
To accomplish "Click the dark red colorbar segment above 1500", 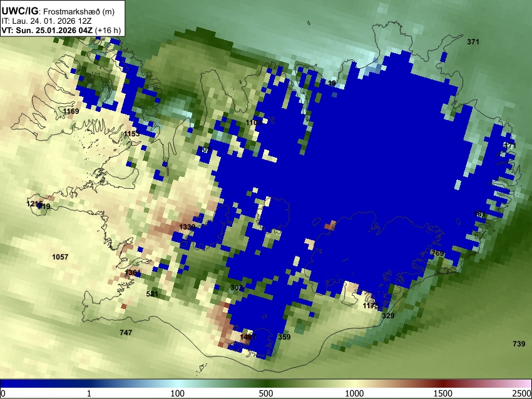I will point(443,383).
